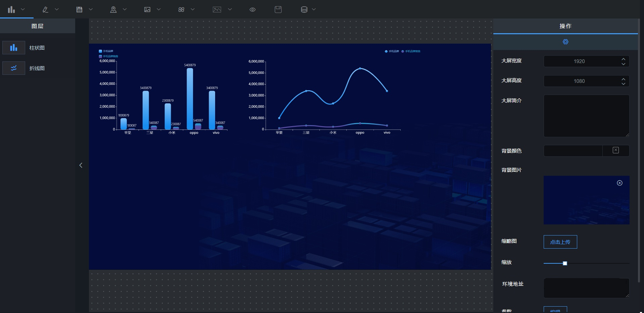Click the 小米 bar labeled 2300879
Screen dimensions: 644x313
(x=168, y=116)
